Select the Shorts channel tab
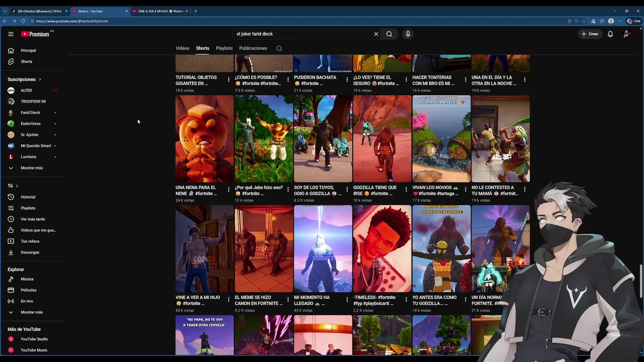The width and height of the screenshot is (644, 362). (x=202, y=48)
